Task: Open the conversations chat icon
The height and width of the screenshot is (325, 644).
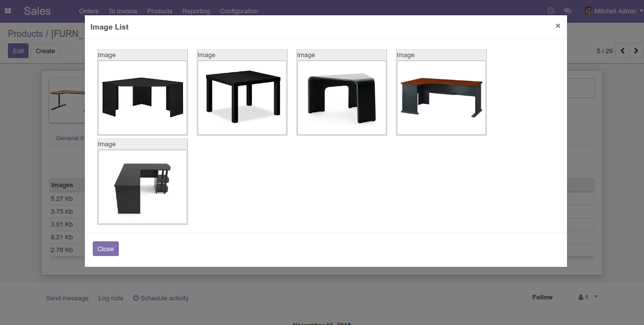Action: [568, 11]
